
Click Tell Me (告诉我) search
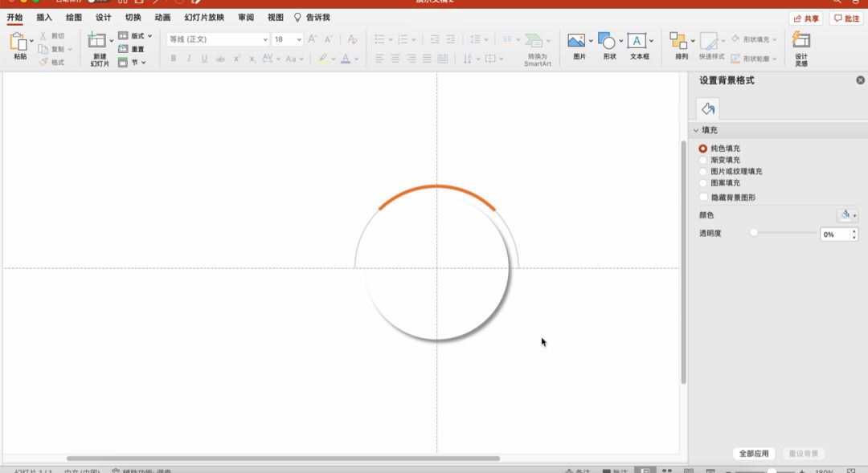[312, 18]
